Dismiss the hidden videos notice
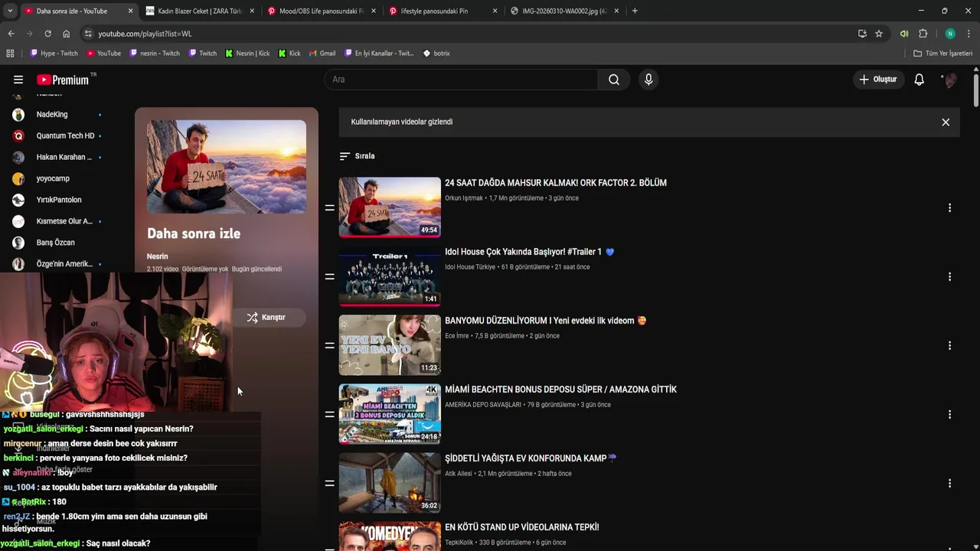 point(946,122)
